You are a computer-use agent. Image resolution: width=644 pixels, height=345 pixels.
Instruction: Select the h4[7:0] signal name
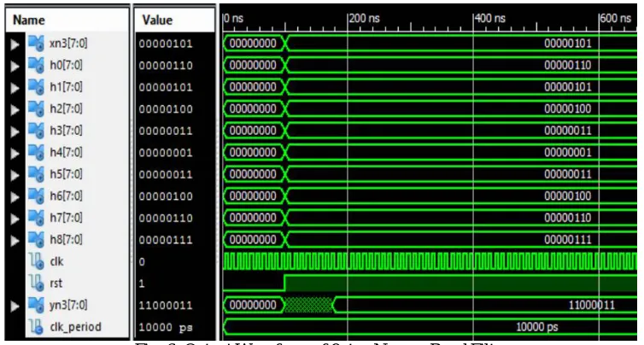(66, 152)
